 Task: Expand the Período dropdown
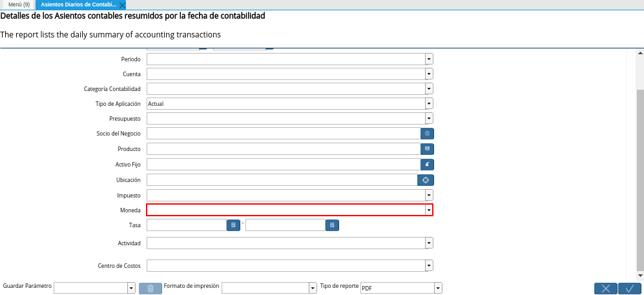point(429,59)
